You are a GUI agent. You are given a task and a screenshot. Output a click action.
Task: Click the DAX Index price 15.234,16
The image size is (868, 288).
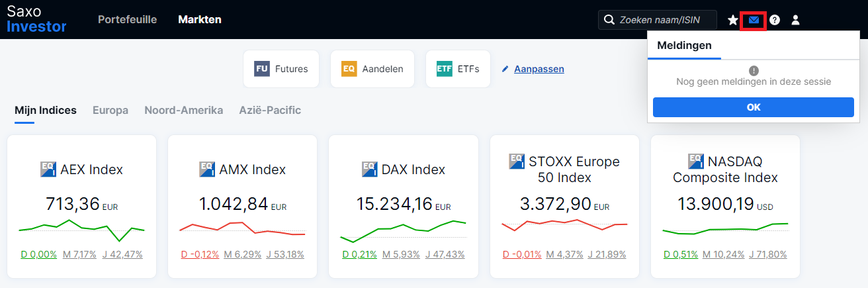click(395, 204)
